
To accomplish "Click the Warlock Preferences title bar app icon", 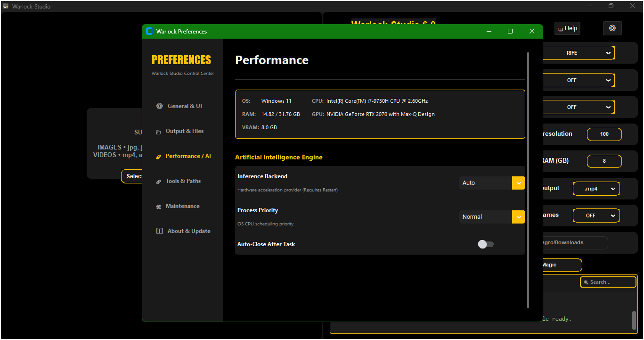I will point(149,32).
